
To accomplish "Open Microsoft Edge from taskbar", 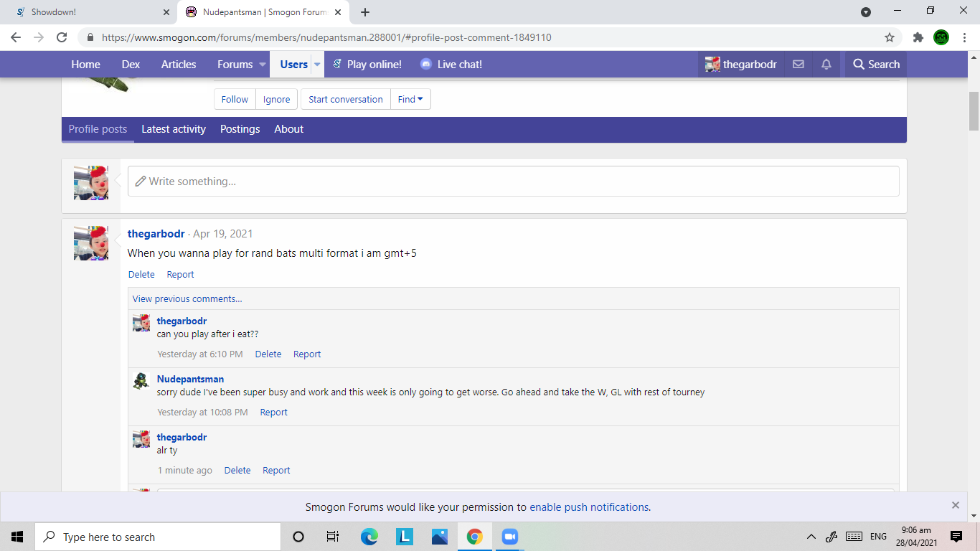I will (369, 537).
